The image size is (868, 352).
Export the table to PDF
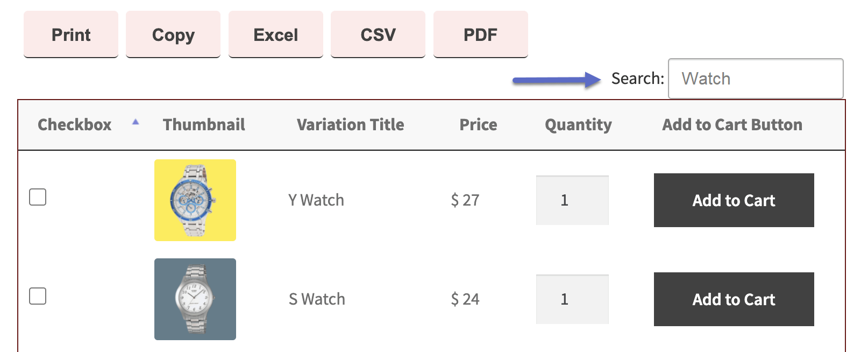click(x=480, y=34)
